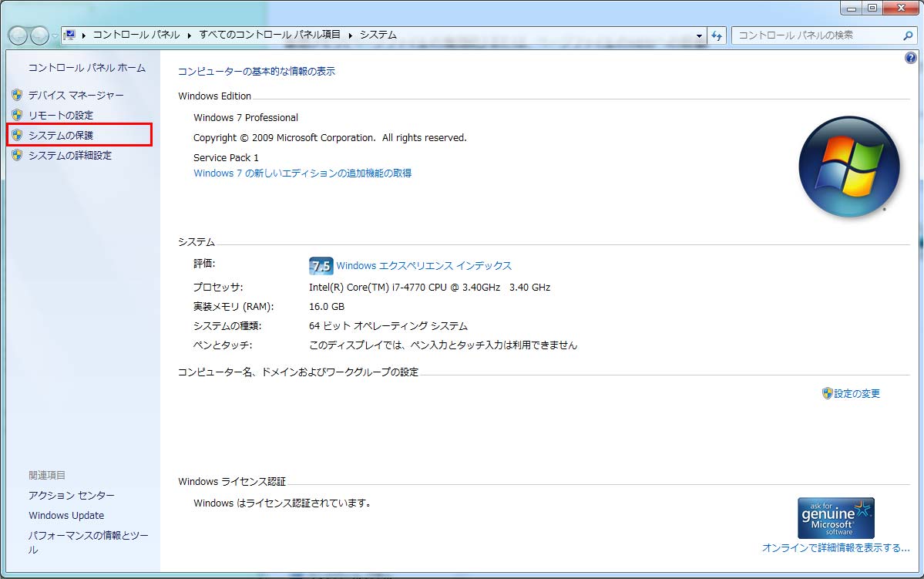Expand arrow after コントロール パネル breadcrumb
924x579 pixels.
coord(190,35)
